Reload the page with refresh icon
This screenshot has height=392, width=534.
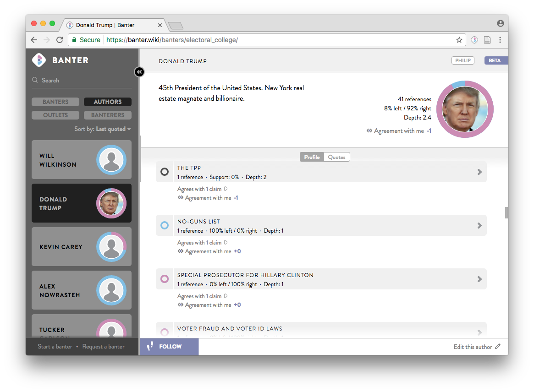pyautogui.click(x=60, y=40)
